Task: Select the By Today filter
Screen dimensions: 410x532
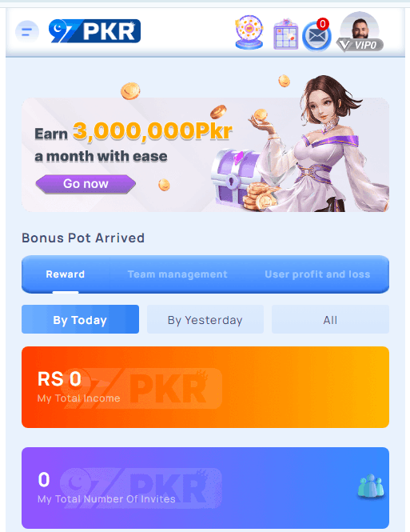Action: (x=80, y=319)
